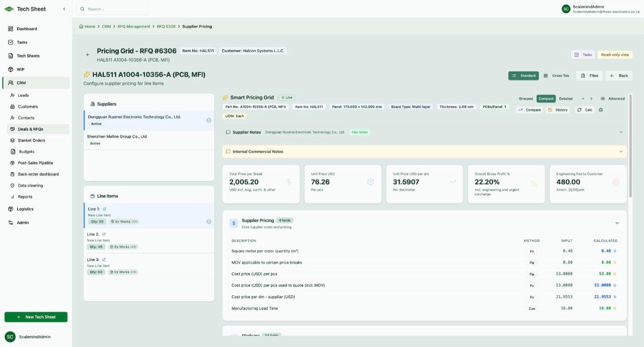This screenshot has height=347, width=644.
Task: Select supplier Shenzhen Meline Group Co., Ltd
Action: [149, 140]
